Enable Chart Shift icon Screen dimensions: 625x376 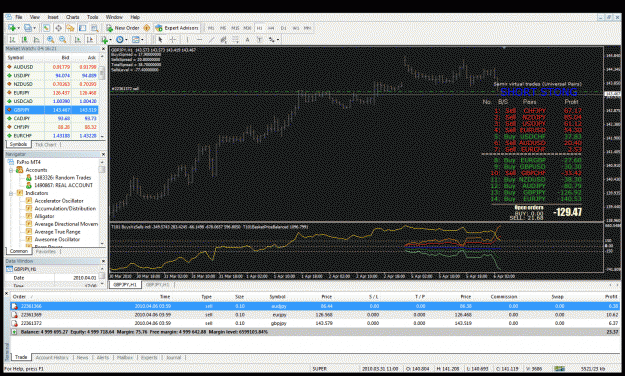coord(90,39)
